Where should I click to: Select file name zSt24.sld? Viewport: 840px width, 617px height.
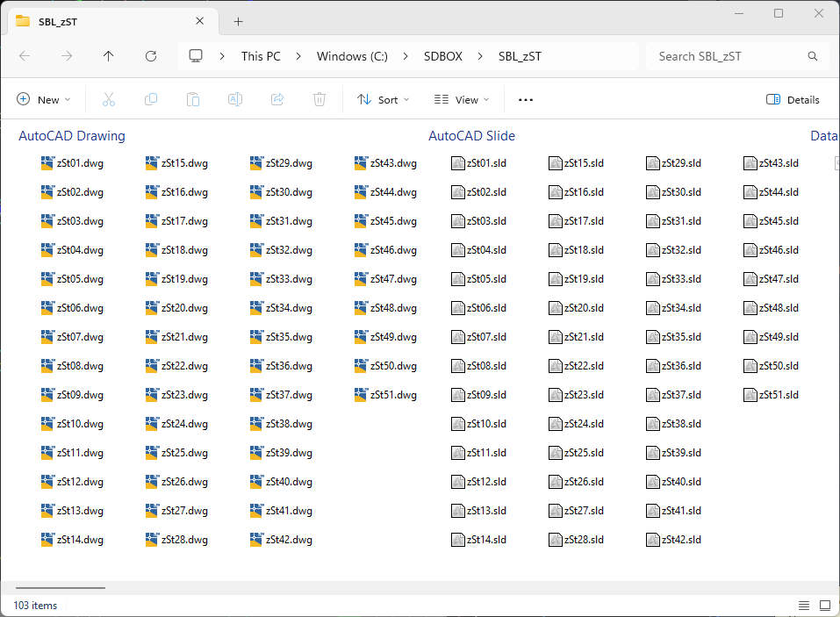tap(584, 424)
